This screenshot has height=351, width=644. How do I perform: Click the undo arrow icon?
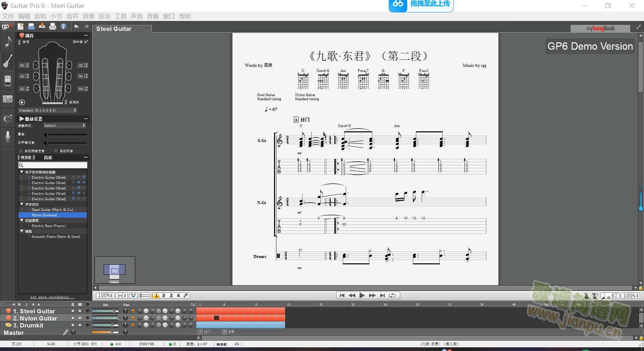point(76,27)
